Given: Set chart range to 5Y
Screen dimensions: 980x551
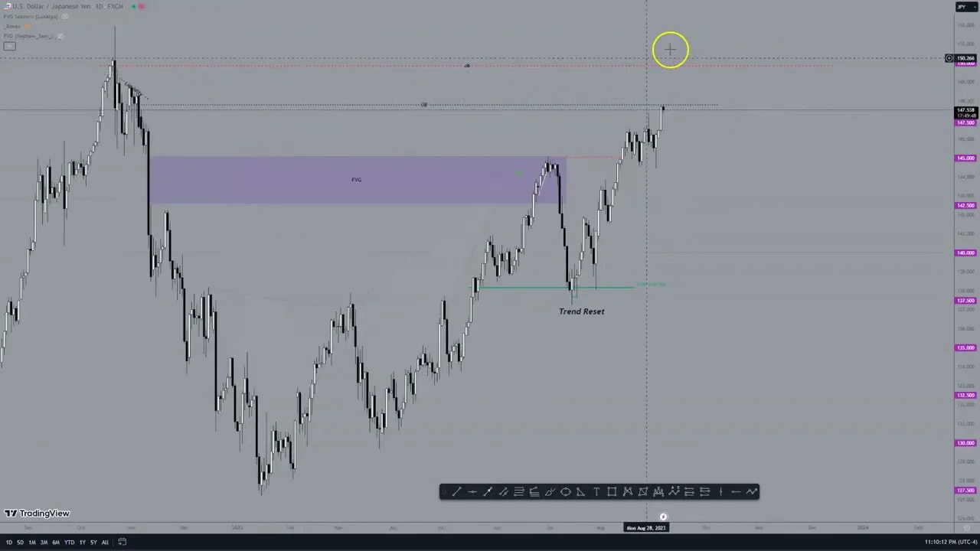Looking at the screenshot, I should 93,543.
